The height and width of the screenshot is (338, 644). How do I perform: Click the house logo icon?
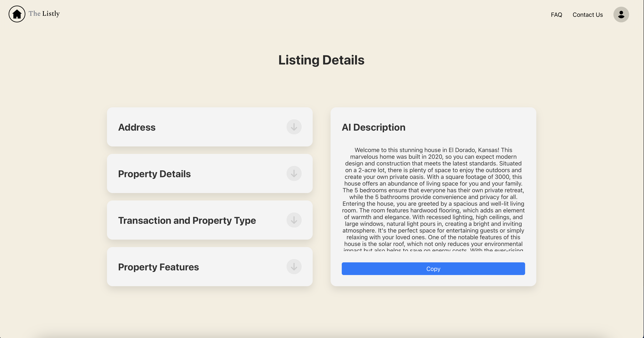pyautogui.click(x=17, y=14)
